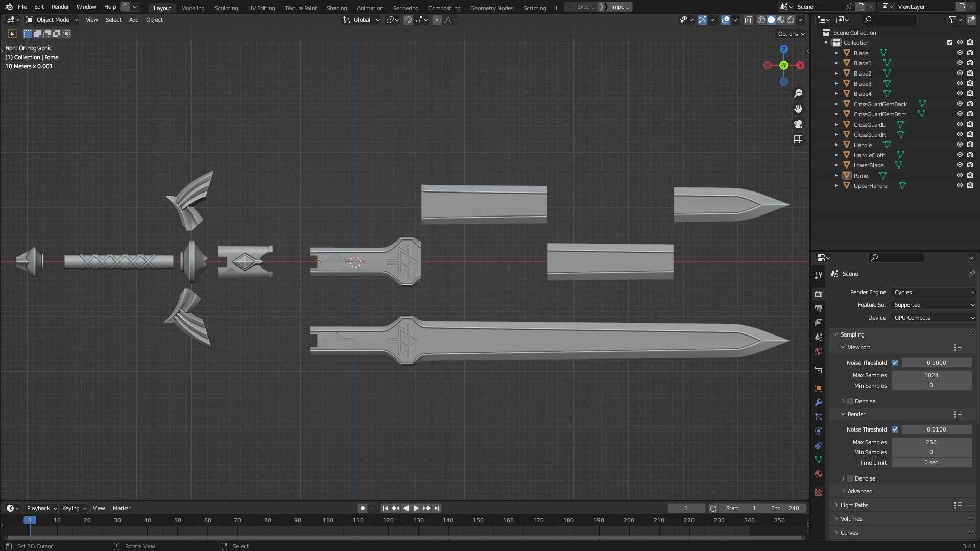Switch to the UV Editing workspace tab
The image size is (980, 551).
[261, 8]
